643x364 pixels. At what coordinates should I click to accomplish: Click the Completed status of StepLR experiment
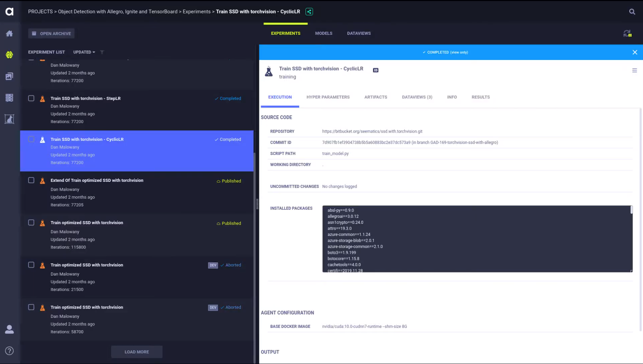(228, 98)
